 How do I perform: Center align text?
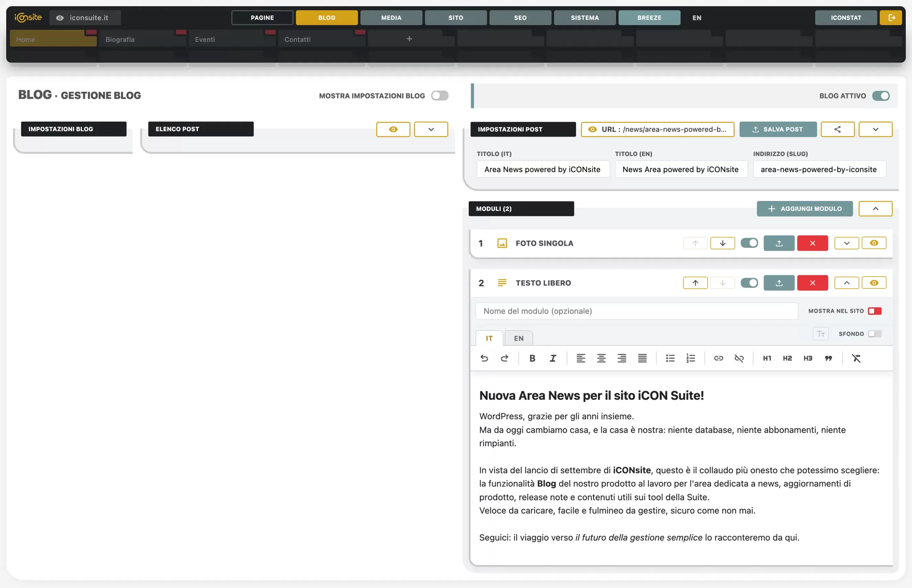[602, 358]
